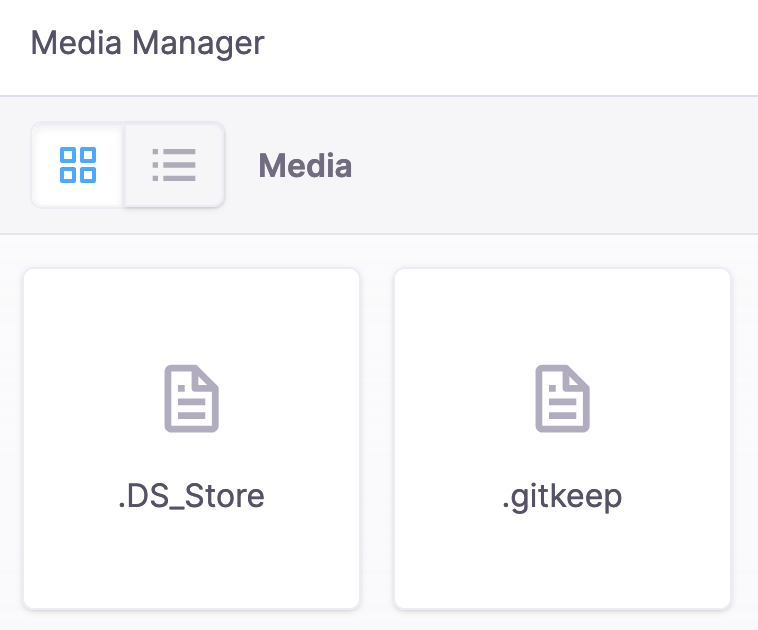The image size is (758, 630).
Task: Click the .DS_Store document icon
Action: (191, 398)
